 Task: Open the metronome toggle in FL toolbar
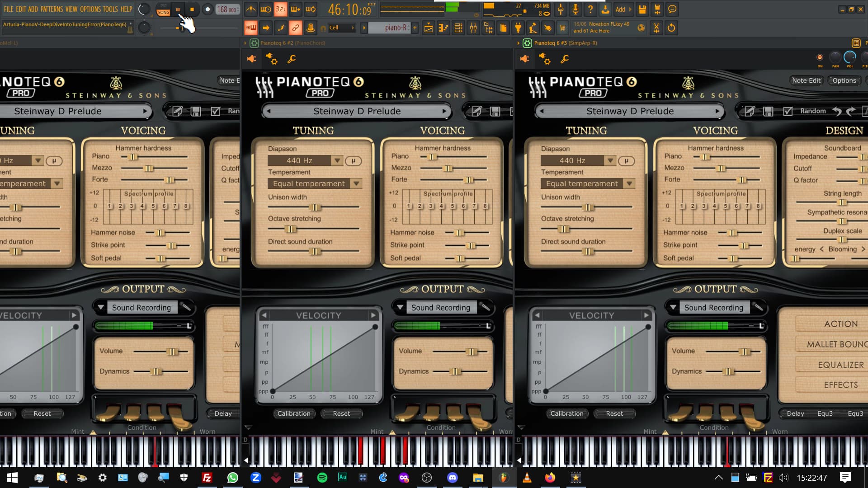pos(251,9)
